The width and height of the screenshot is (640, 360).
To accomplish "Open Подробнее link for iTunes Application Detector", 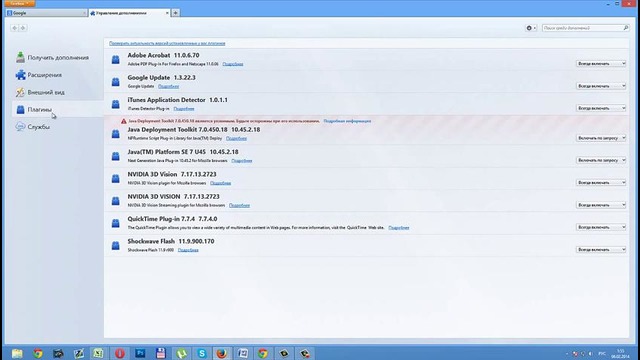I will 184,109.
